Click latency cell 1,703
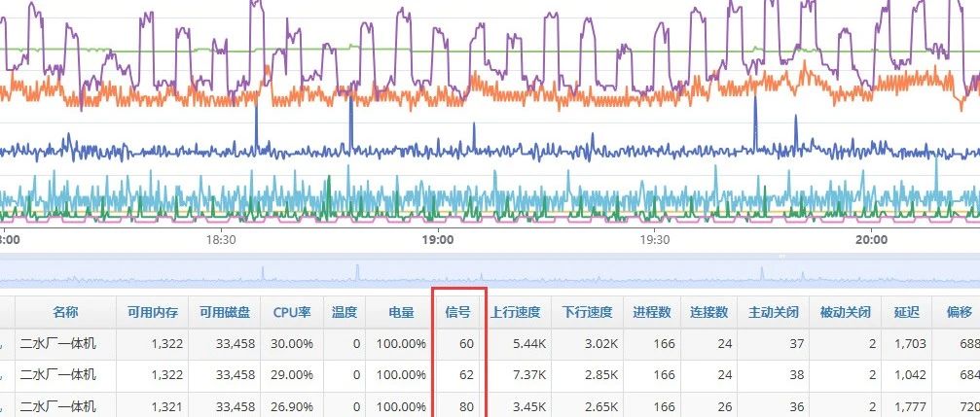The height and width of the screenshot is (417, 980). point(911,344)
